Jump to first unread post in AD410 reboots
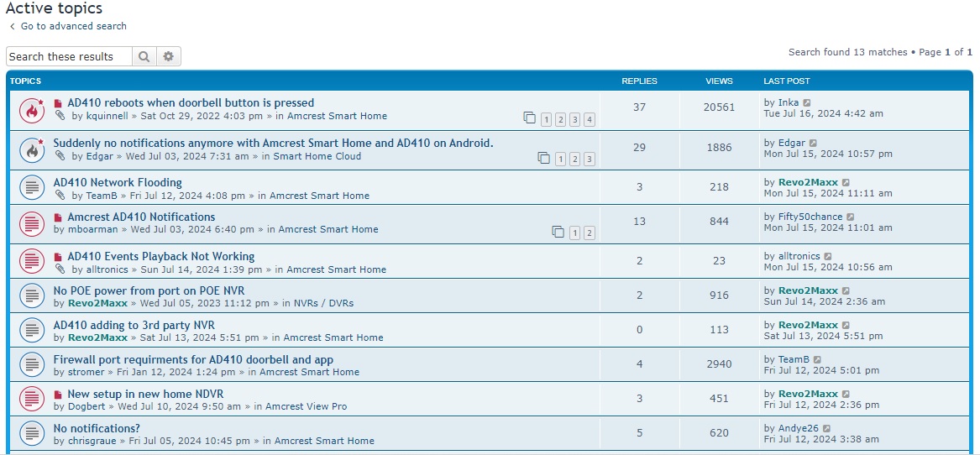 pos(58,103)
